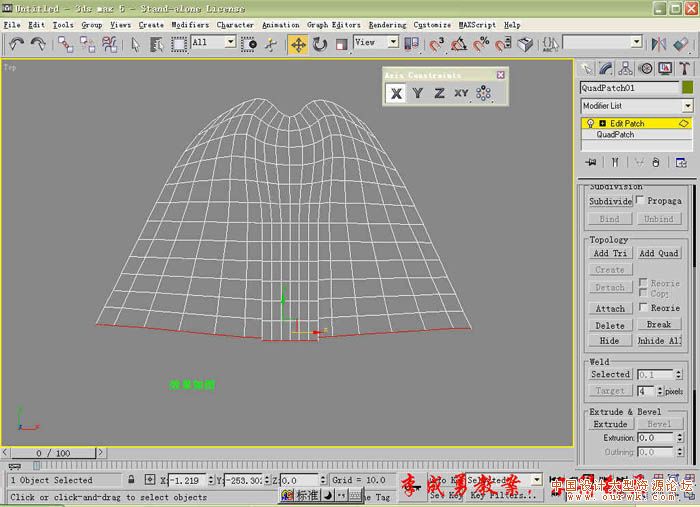This screenshot has height=507, width=700.
Task: Click Weld Selected threshold spinner arrows
Action: 679,374
